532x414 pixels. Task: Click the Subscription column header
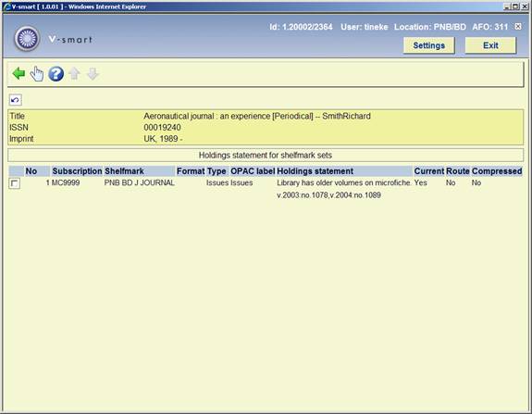(x=77, y=171)
